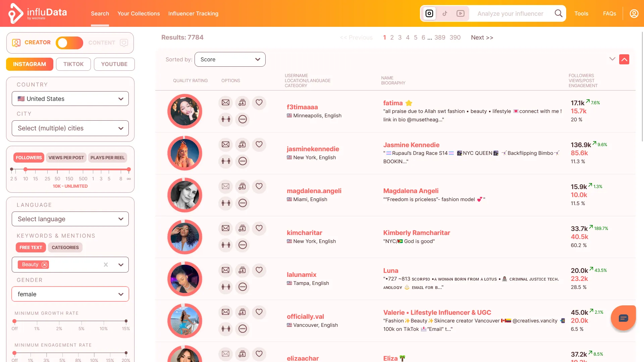Adjust the minimum growth rate slider handle
This screenshot has width=644, height=362.
(14, 321)
